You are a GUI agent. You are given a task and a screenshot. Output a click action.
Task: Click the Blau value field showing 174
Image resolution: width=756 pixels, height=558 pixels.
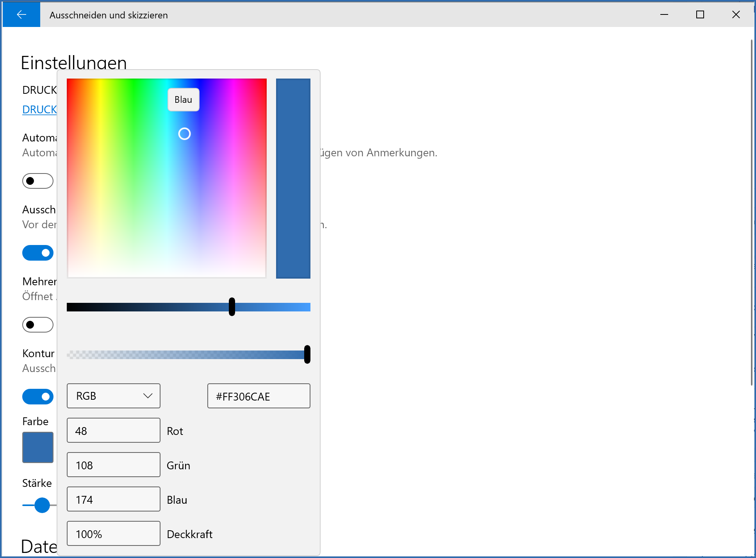(x=113, y=499)
